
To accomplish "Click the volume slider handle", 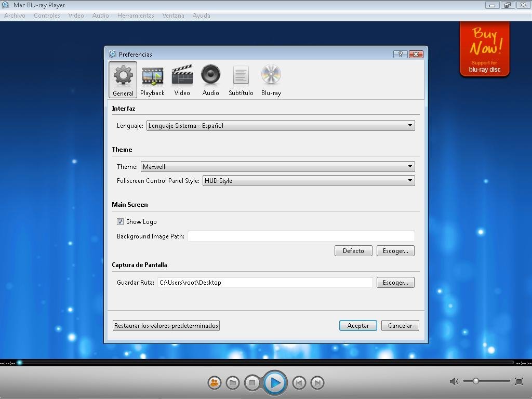I will click(x=475, y=381).
